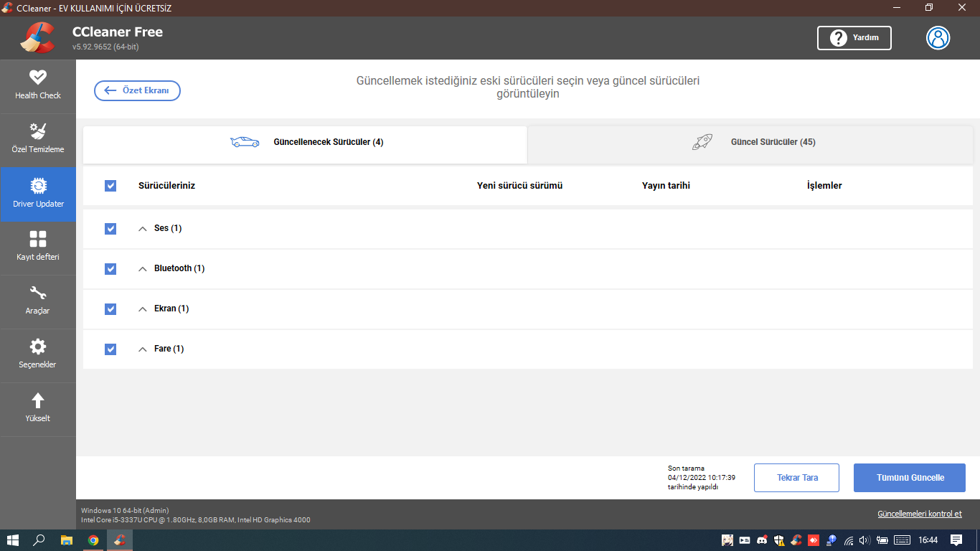Open volume speaker tray icon
The image size is (980, 551).
864,540
